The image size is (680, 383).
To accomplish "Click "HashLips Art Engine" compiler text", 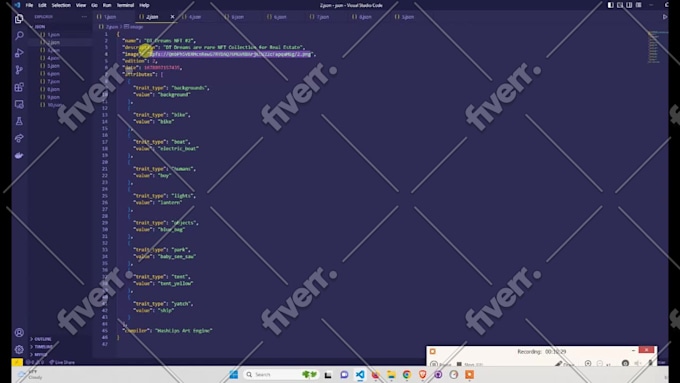I will (184, 331).
